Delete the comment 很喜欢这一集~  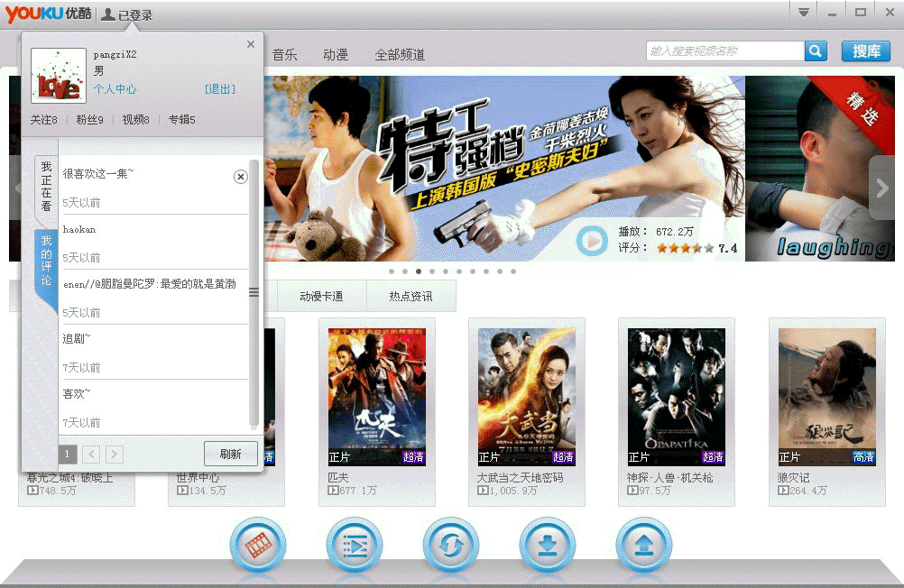[x=240, y=177]
